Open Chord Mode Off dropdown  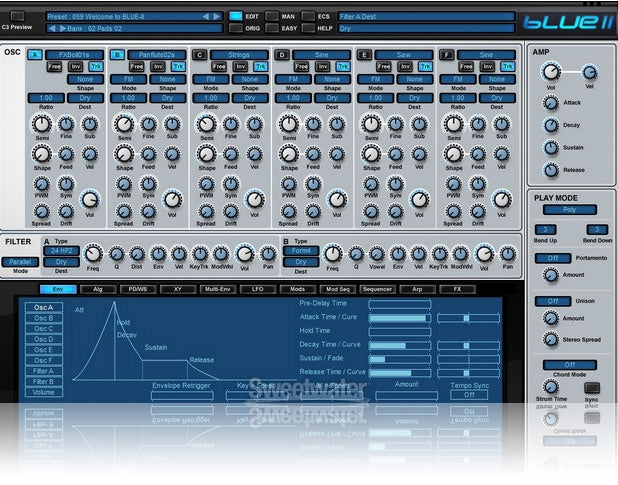pos(570,365)
